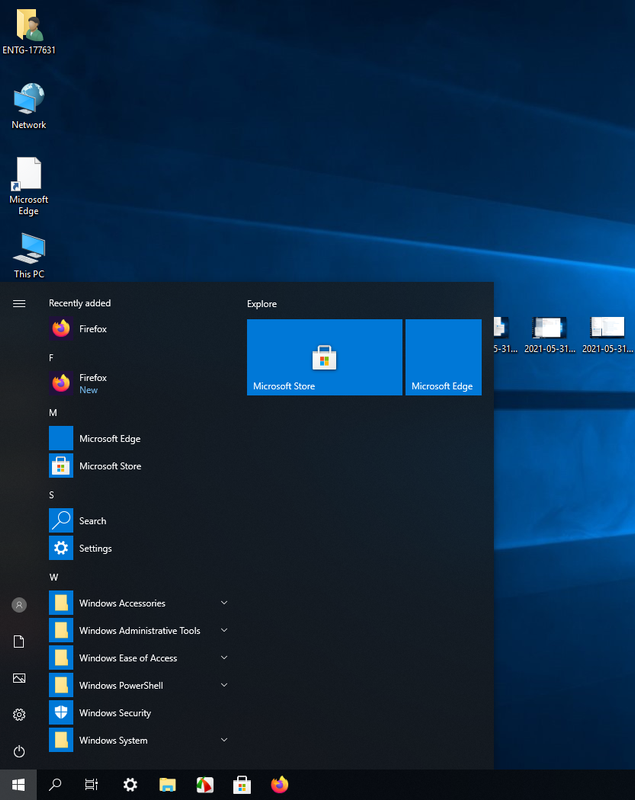Open Microsoft Edge in the app list

pyautogui.click(x=138, y=439)
